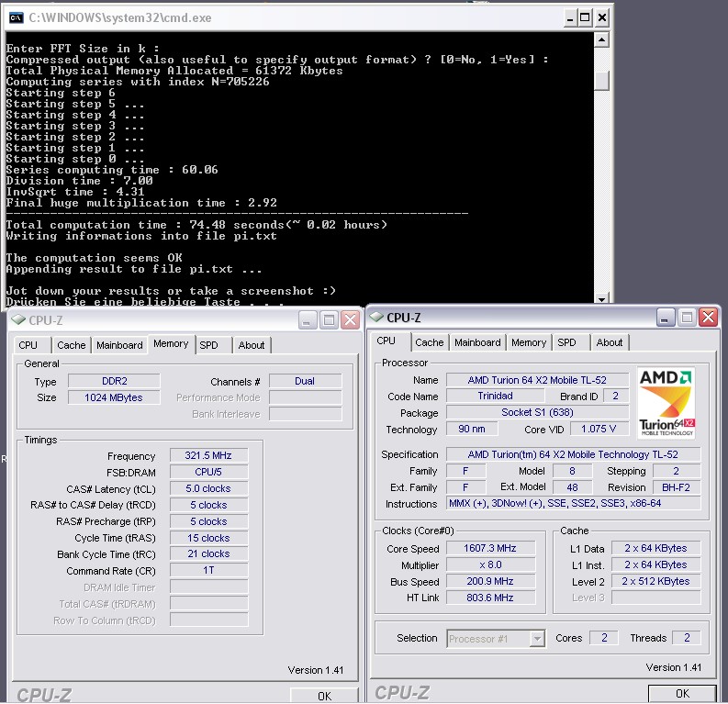
Task: Click the Core VID value 1.075 V
Action: [x=599, y=429]
